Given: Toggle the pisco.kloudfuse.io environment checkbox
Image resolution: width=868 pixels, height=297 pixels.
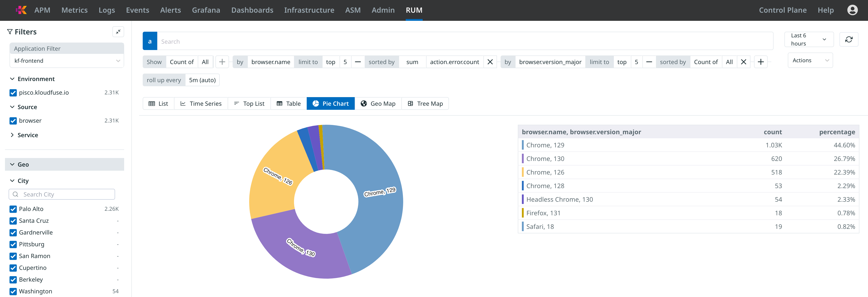Looking at the screenshot, I should (x=13, y=93).
